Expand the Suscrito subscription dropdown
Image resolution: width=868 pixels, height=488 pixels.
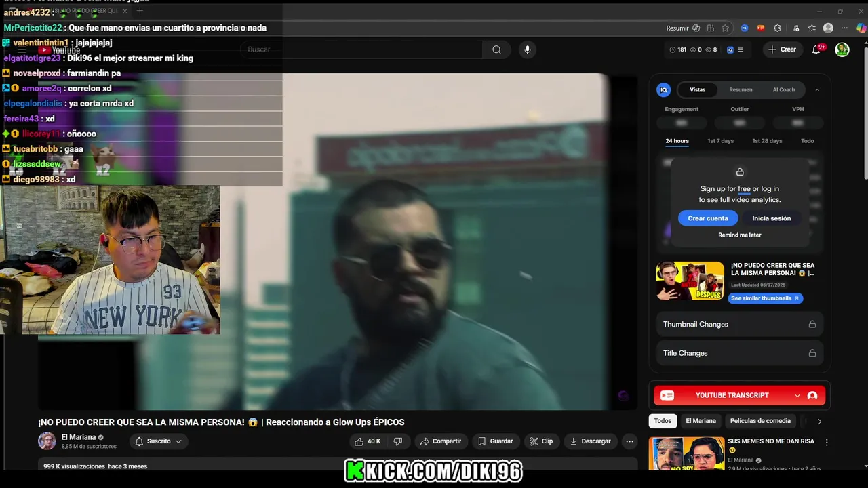point(159,441)
